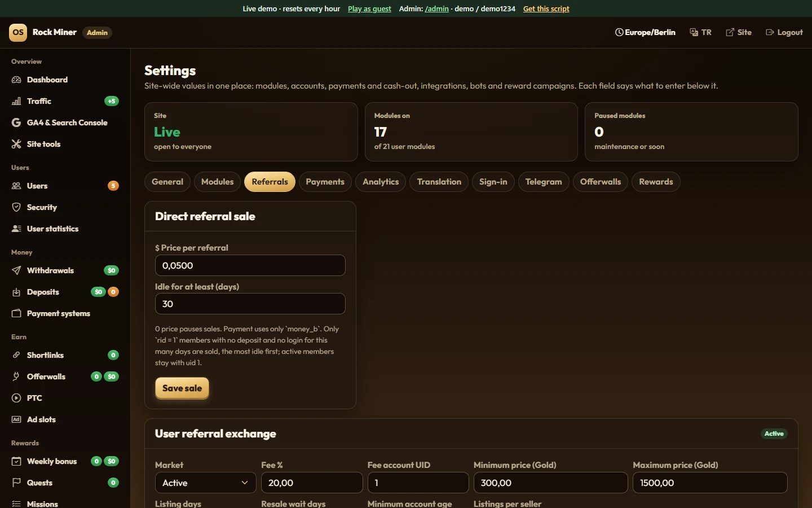Switch language using the TR button
The image size is (812, 508).
pyautogui.click(x=701, y=32)
